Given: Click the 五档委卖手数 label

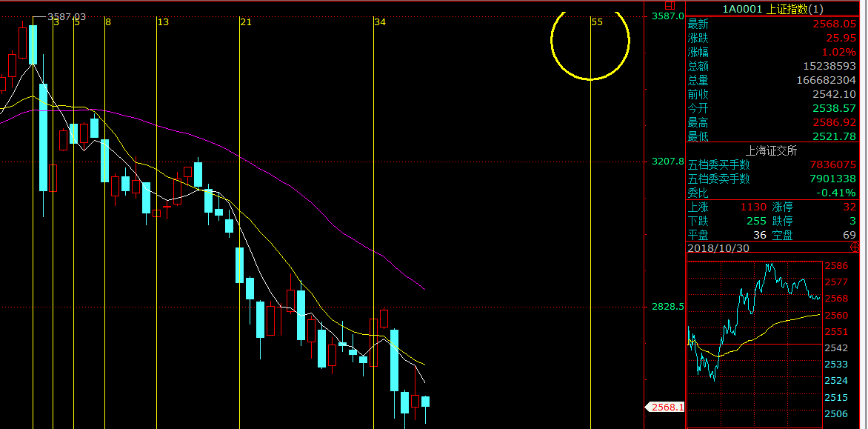Looking at the screenshot, I should point(719,179).
